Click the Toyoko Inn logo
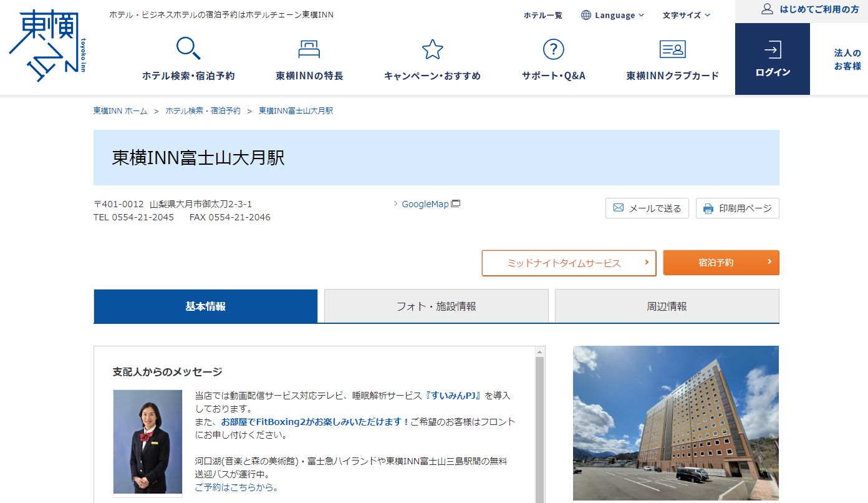 point(47,46)
